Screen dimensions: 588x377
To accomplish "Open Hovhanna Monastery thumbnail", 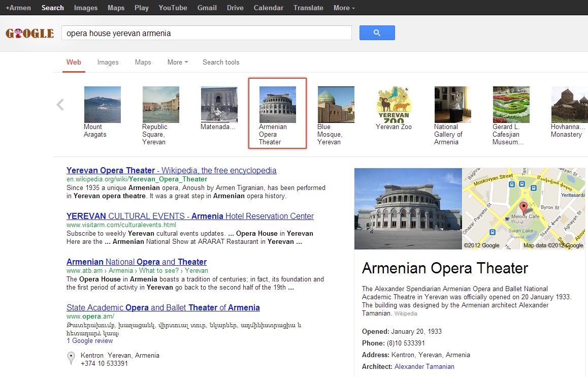I will pyautogui.click(x=569, y=105).
